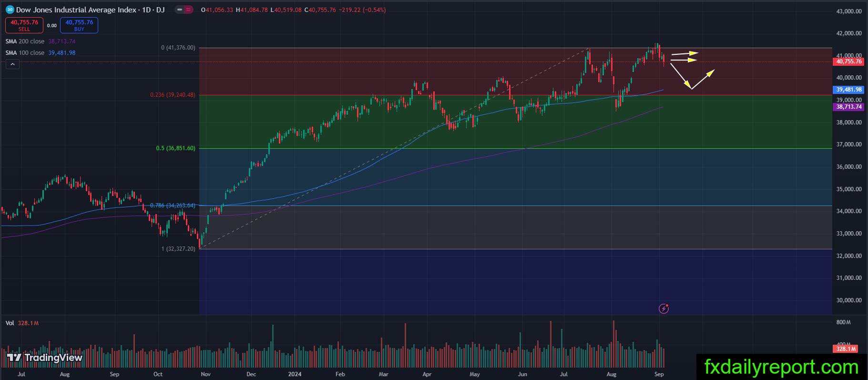Screen dimensions: 868x380
Task: Click the 30,000.00 price axis label
Action: [849, 300]
